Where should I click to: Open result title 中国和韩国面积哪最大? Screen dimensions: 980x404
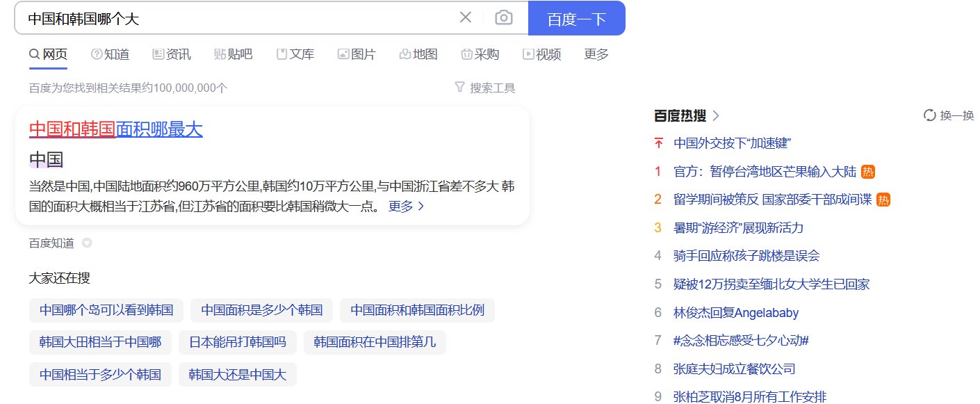tap(116, 129)
